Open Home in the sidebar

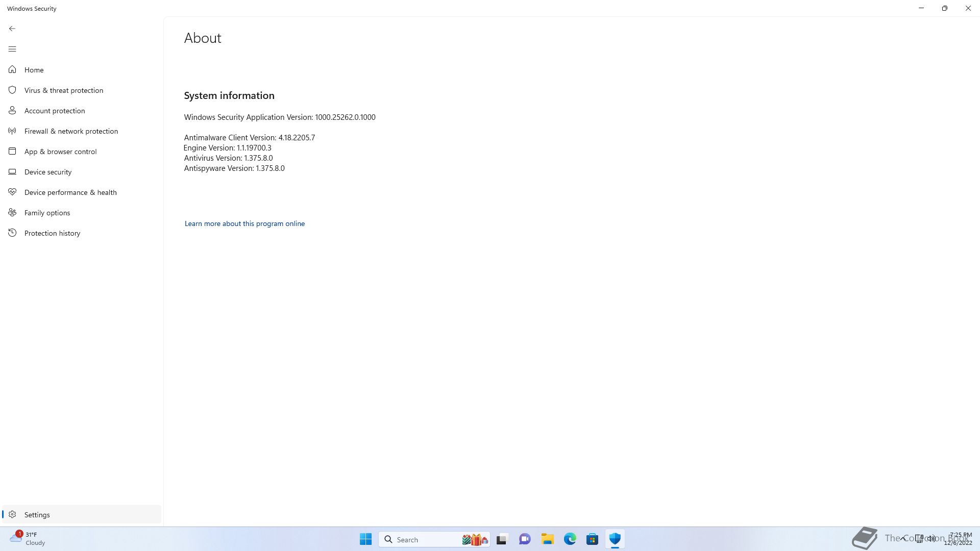(82, 70)
